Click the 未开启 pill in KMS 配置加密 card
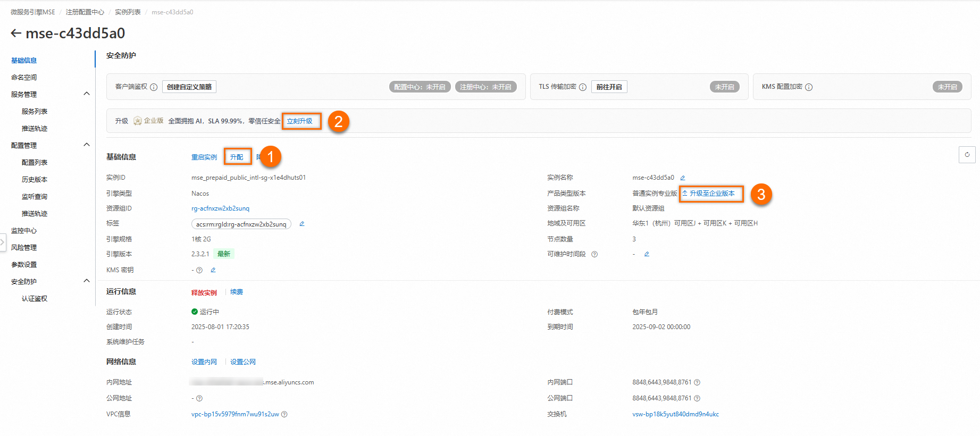 (x=948, y=87)
